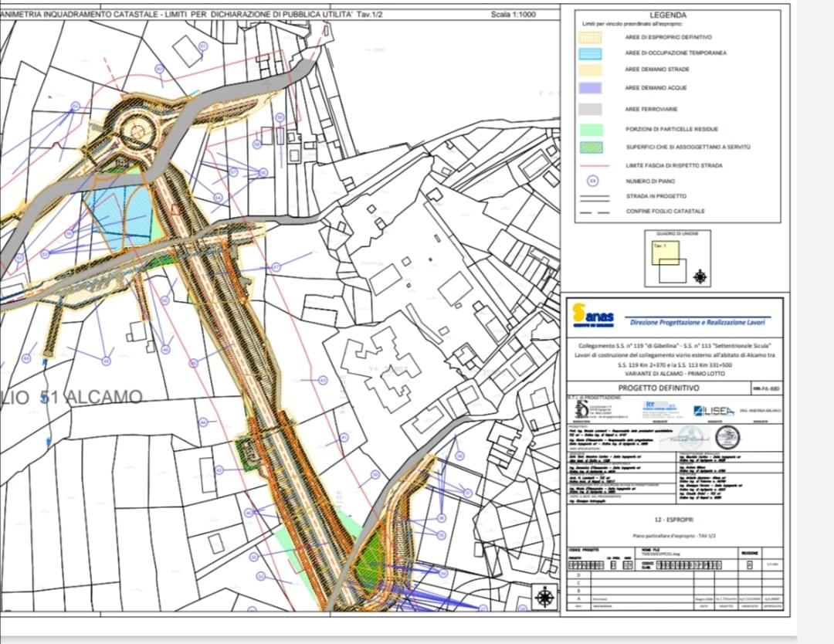This screenshot has width=834, height=644.
Task: Select the blue Aree di Occupazione Temporanea swatch
Action: (x=591, y=53)
